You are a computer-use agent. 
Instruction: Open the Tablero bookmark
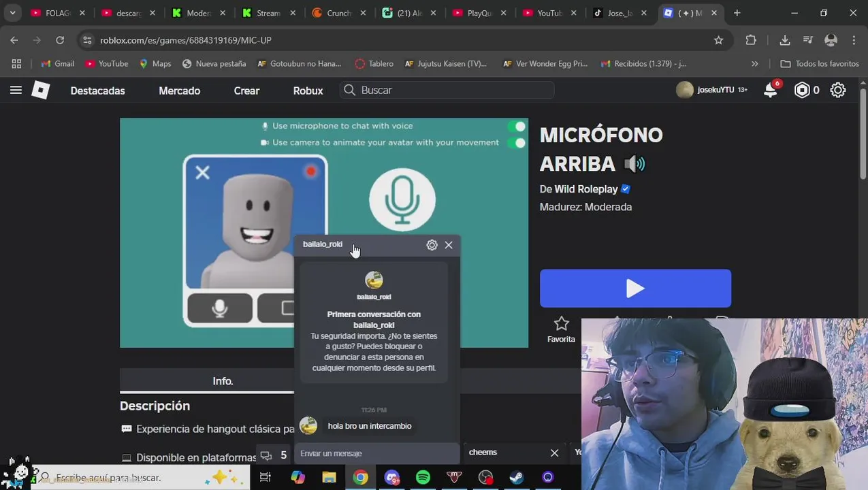(x=374, y=63)
